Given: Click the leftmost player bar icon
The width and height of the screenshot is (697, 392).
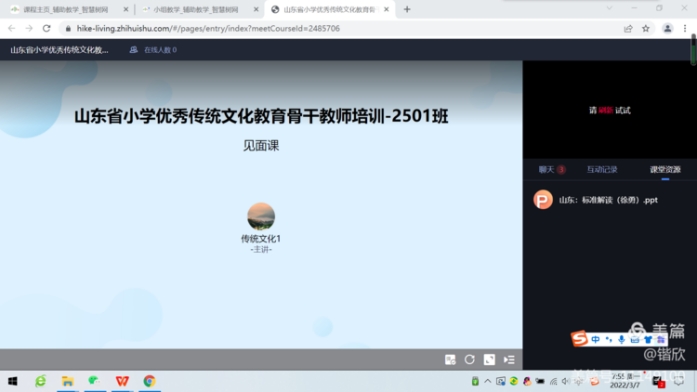Looking at the screenshot, I should pos(450,360).
